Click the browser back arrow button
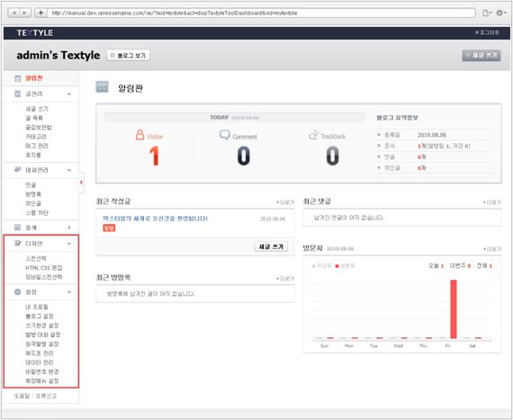Viewport: 513px width, 420px height. point(14,13)
